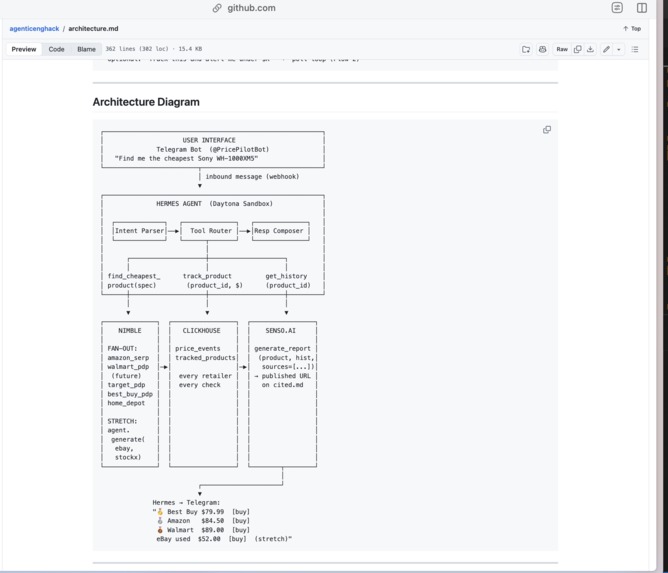Click the USER INTERFACE text in diagram
The image size is (668, 573).
[x=209, y=140]
